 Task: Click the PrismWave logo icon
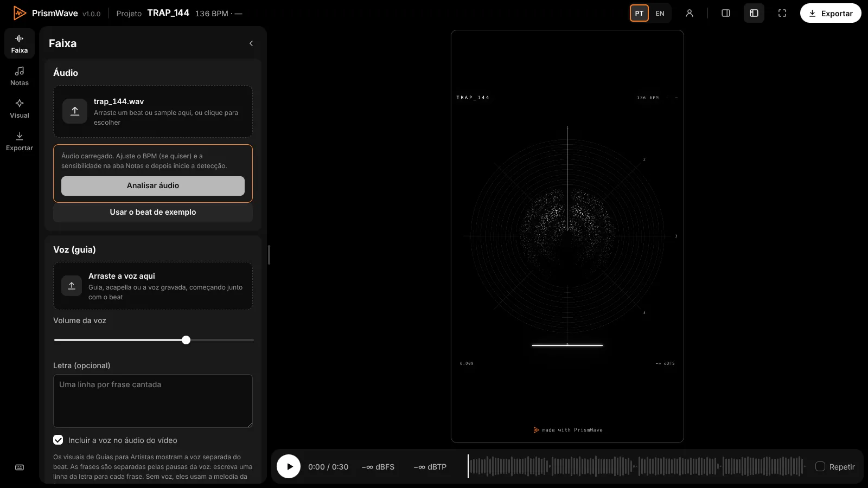tap(20, 13)
